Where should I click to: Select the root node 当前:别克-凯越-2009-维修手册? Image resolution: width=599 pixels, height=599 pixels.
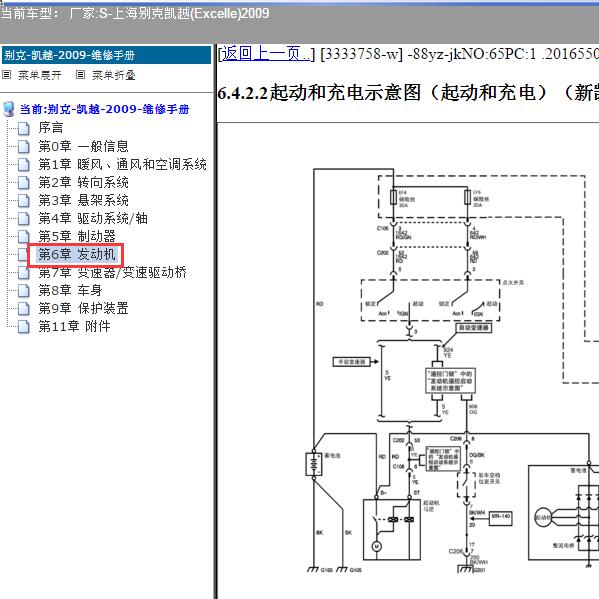pyautogui.click(x=105, y=109)
